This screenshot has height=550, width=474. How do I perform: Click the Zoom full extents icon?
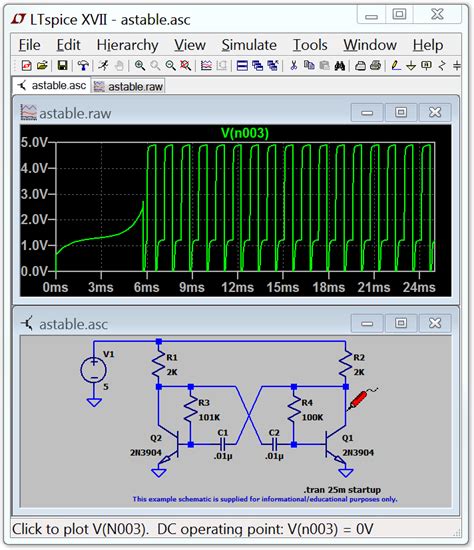(x=186, y=66)
